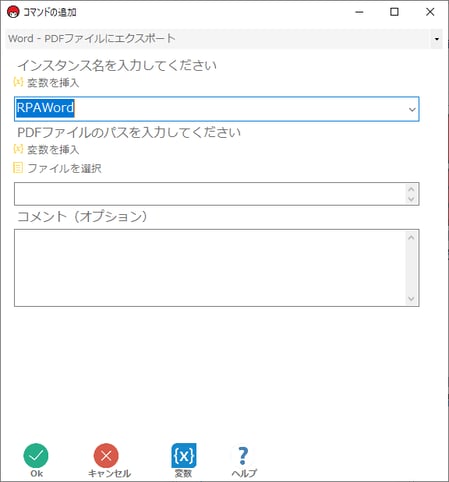Click 変数を挿入 link for instance name
This screenshot has height=482, width=449.
53,82
